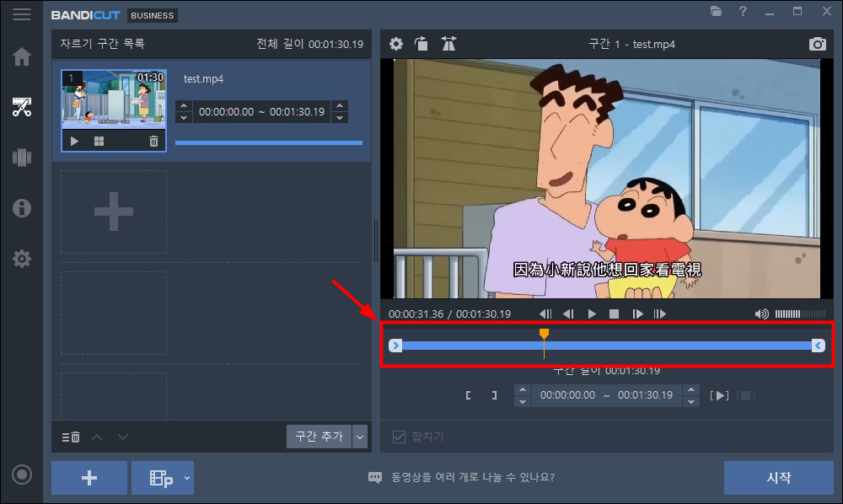Click the stop-segment-play toggle icon
The width and height of the screenshot is (843, 504).
(x=745, y=396)
